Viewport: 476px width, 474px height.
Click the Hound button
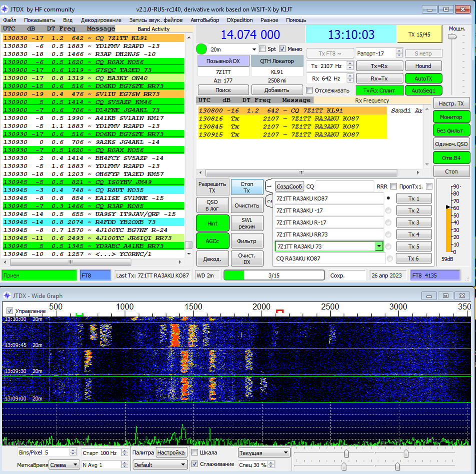tap(423, 66)
